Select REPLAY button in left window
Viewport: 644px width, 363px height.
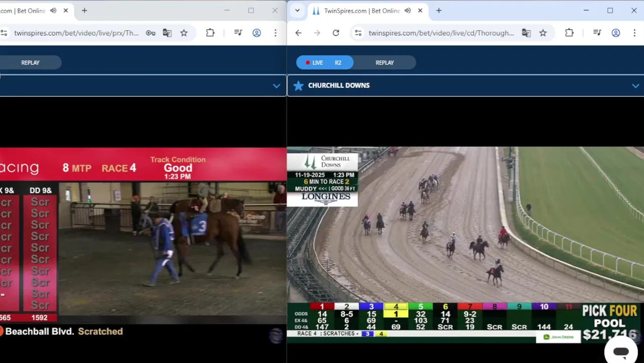point(30,63)
